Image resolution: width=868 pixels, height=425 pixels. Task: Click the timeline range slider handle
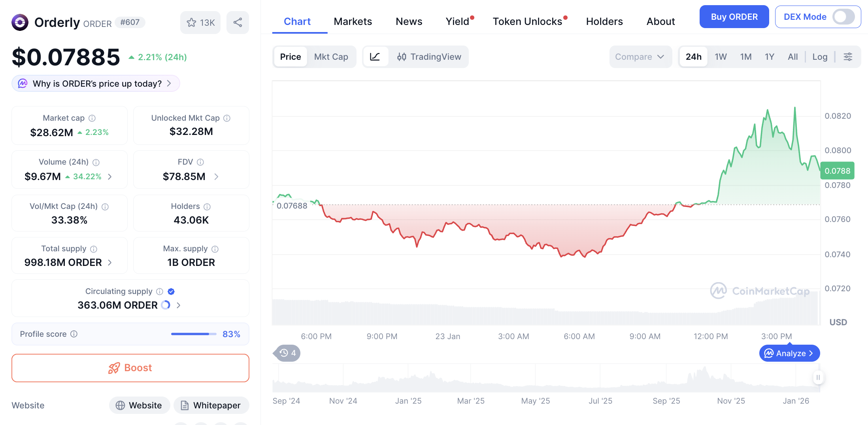818,378
